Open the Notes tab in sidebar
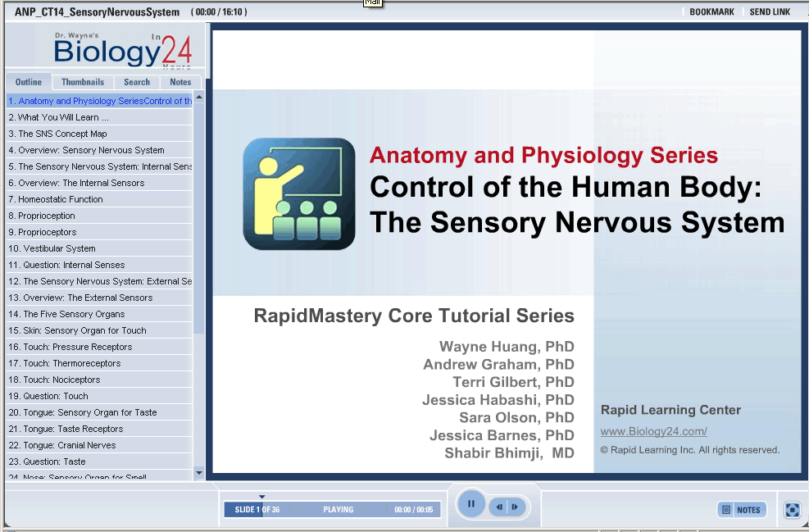Screen dimensions: 809x532 coord(180,82)
